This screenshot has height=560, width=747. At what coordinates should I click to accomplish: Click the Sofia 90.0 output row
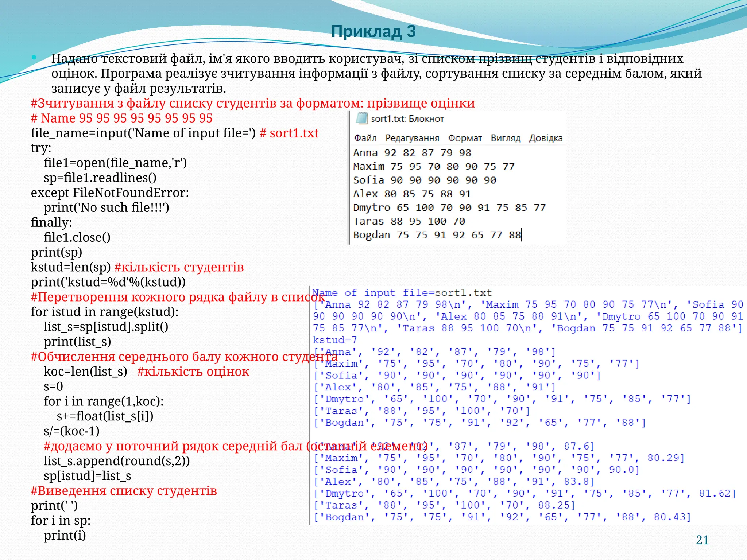pyautogui.click(x=476, y=470)
